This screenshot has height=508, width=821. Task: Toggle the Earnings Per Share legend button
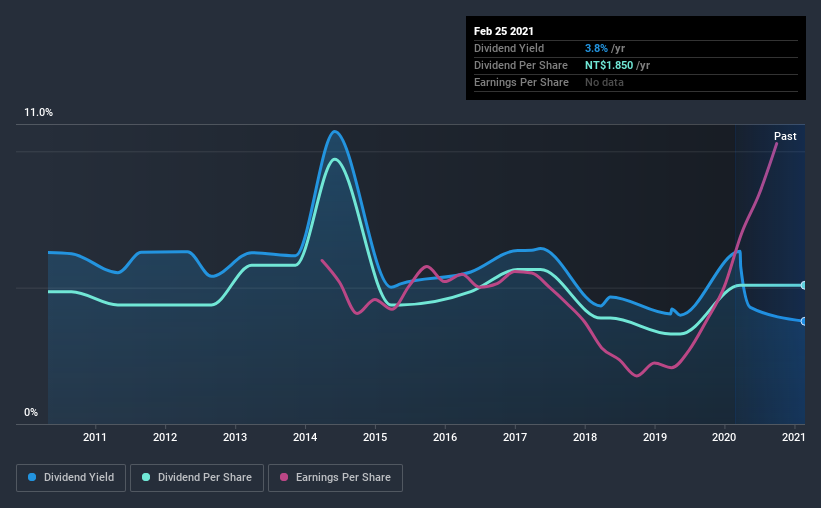[335, 478]
